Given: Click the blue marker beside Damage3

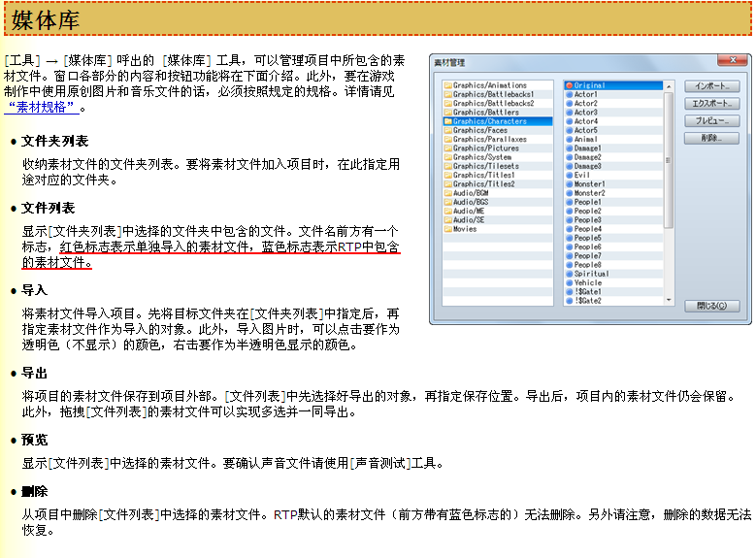Looking at the screenshot, I should (x=569, y=166).
